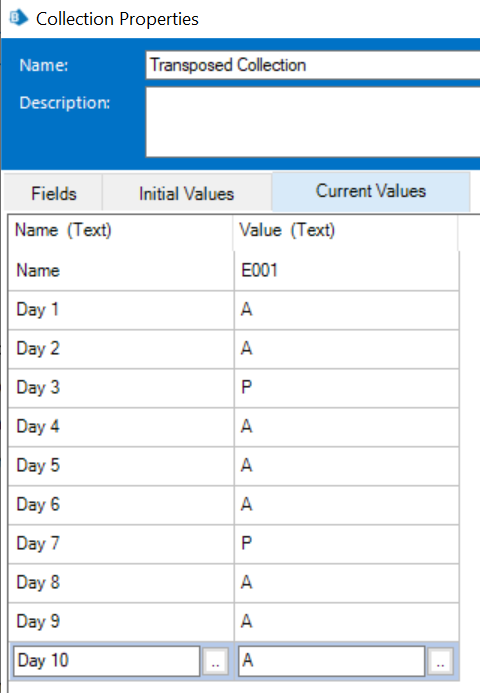Click the Day 10 value input field

click(x=331, y=661)
